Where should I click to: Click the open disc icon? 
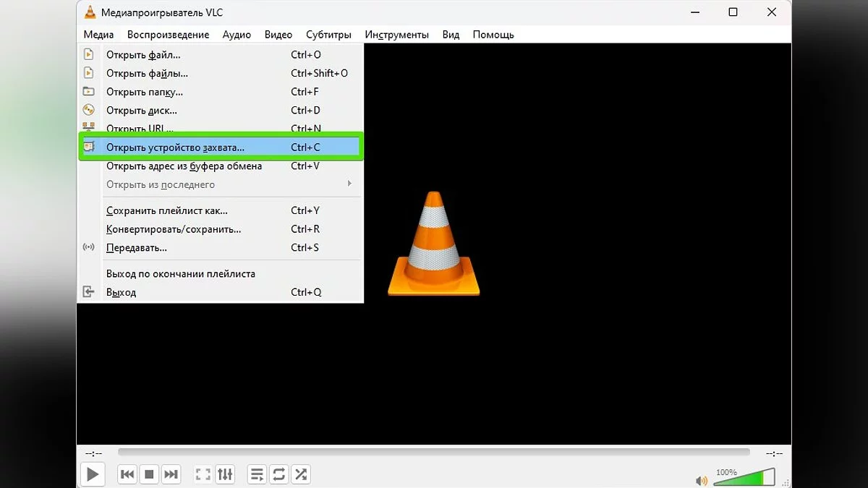click(x=88, y=110)
